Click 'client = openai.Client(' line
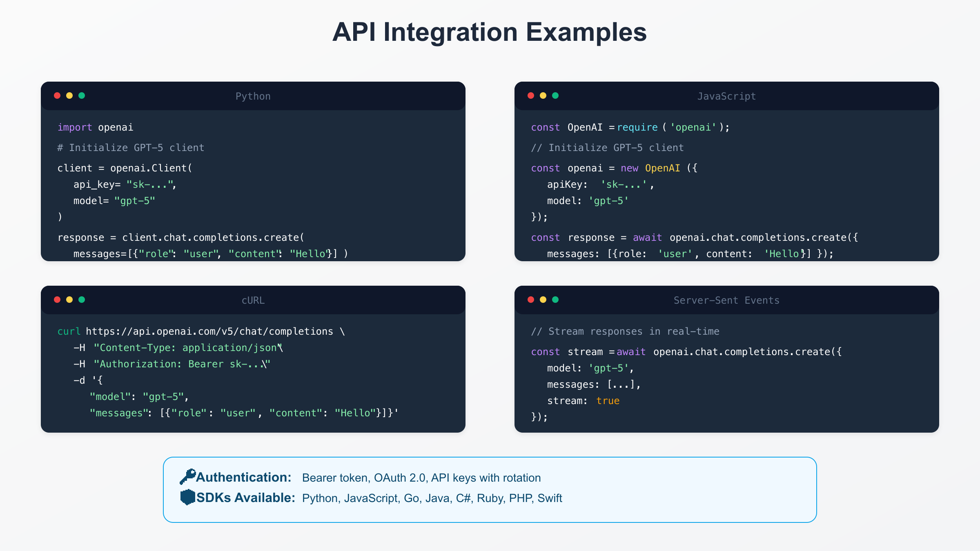Screen dimensions: 980x551 coord(125,168)
